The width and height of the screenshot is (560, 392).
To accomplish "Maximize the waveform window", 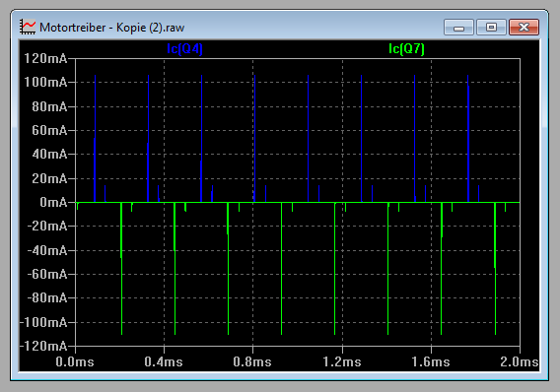I will pyautogui.click(x=491, y=28).
